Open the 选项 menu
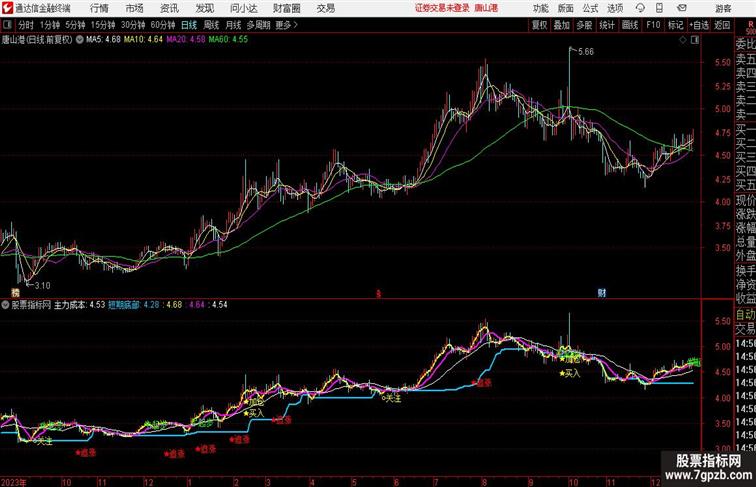 tap(615, 8)
